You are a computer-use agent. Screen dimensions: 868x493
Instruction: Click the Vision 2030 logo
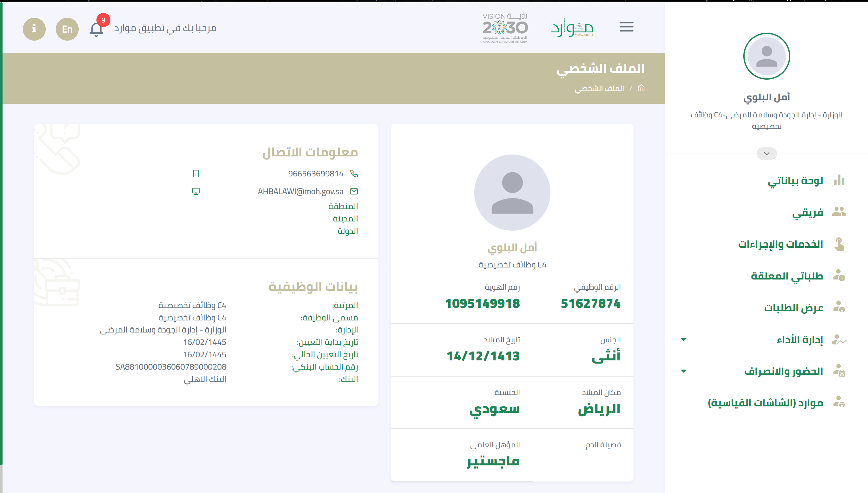[x=505, y=29]
